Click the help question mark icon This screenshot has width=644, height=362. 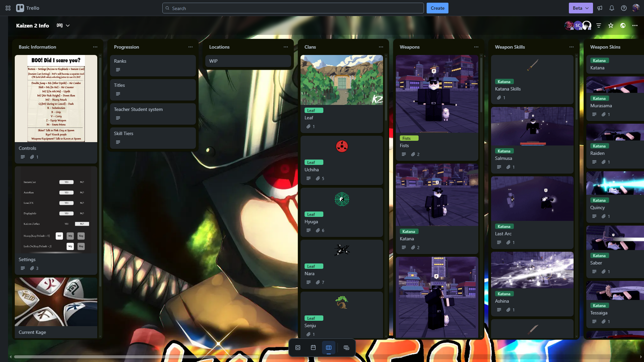624,8
